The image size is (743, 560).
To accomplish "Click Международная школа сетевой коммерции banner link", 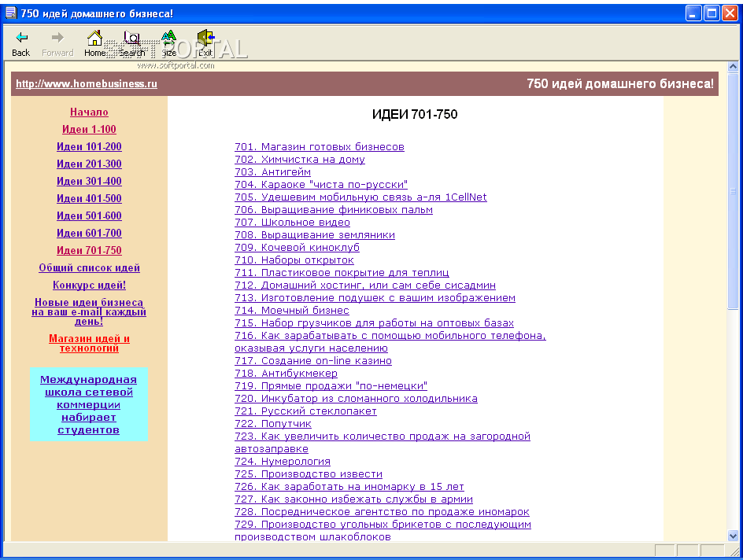I will click(89, 405).
